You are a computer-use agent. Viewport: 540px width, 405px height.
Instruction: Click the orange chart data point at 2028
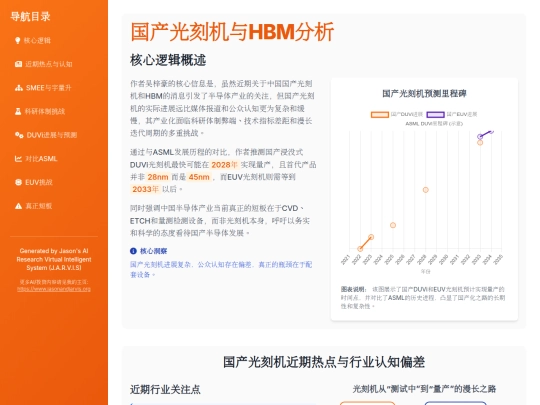click(x=426, y=190)
